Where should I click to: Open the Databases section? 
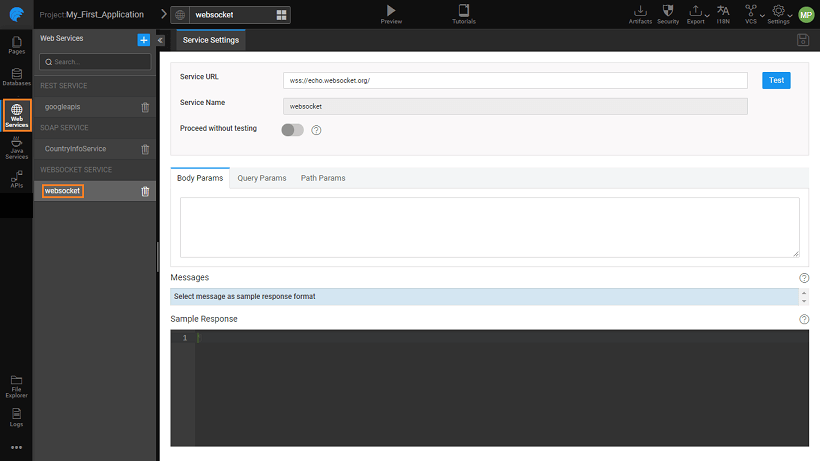click(x=16, y=77)
